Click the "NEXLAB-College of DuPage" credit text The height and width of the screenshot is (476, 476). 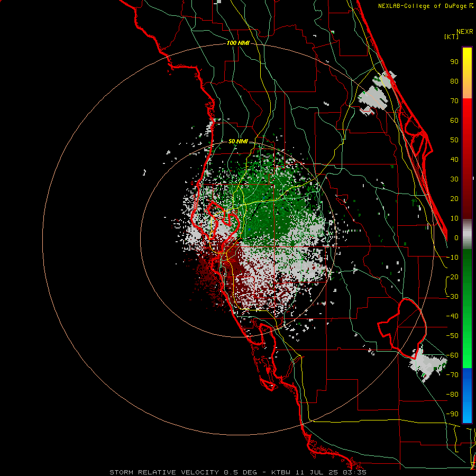pyautogui.click(x=423, y=6)
